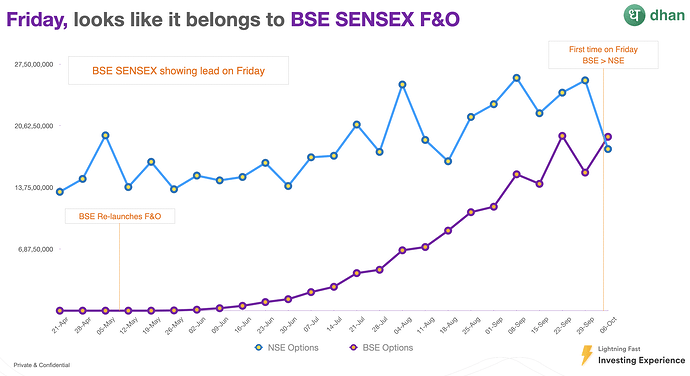Click the 06-Oct x-axis date label
690x376 pixels.
coord(609,325)
